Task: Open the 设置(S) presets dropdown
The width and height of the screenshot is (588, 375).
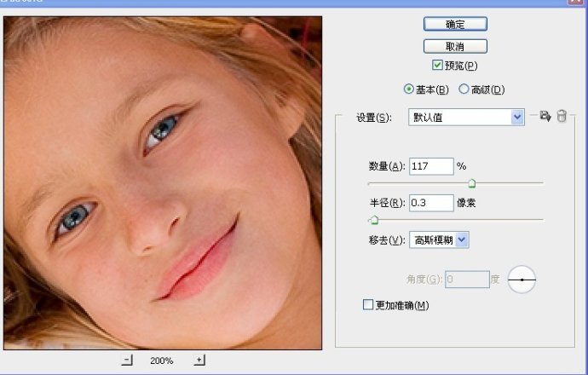Action: coord(466,117)
